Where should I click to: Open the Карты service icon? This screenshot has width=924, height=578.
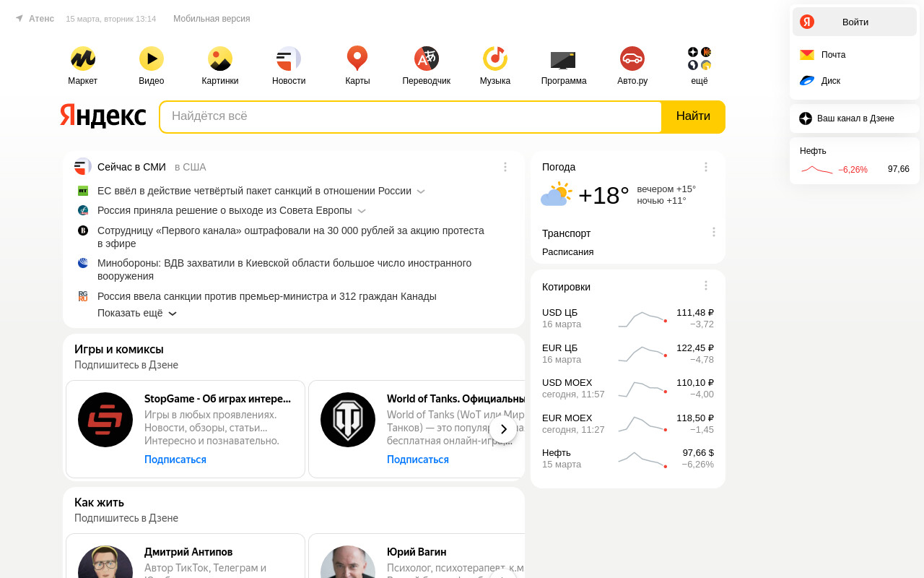(x=357, y=59)
